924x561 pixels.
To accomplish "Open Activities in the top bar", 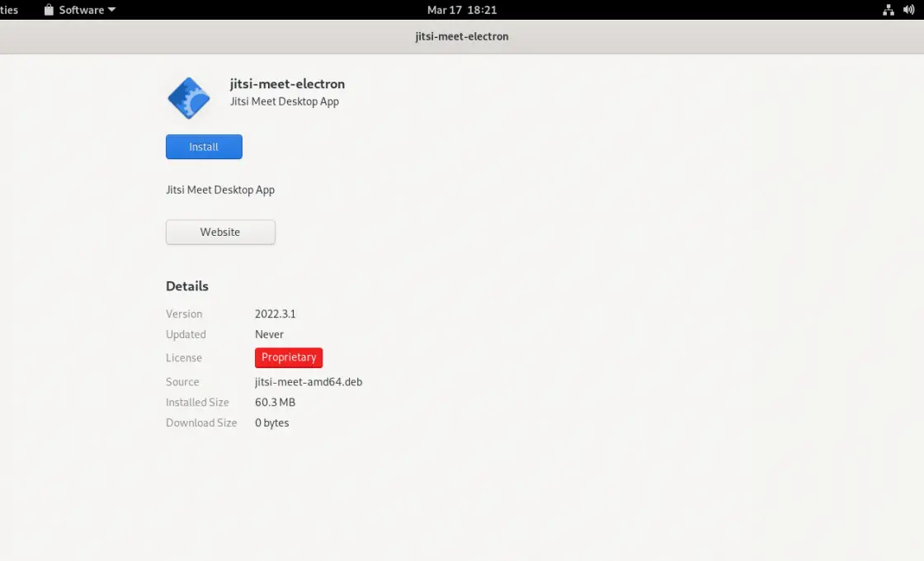I will coord(9,9).
